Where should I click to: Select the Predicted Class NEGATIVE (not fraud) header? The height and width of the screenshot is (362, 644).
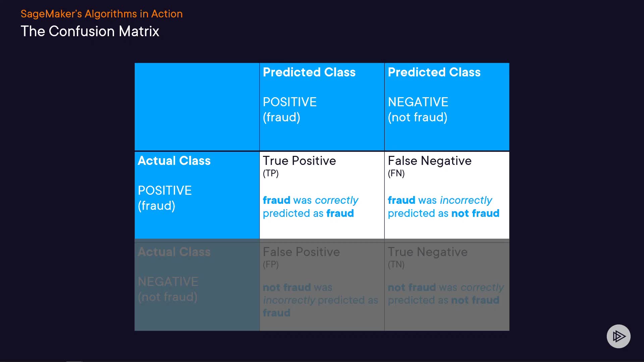pyautogui.click(x=434, y=95)
